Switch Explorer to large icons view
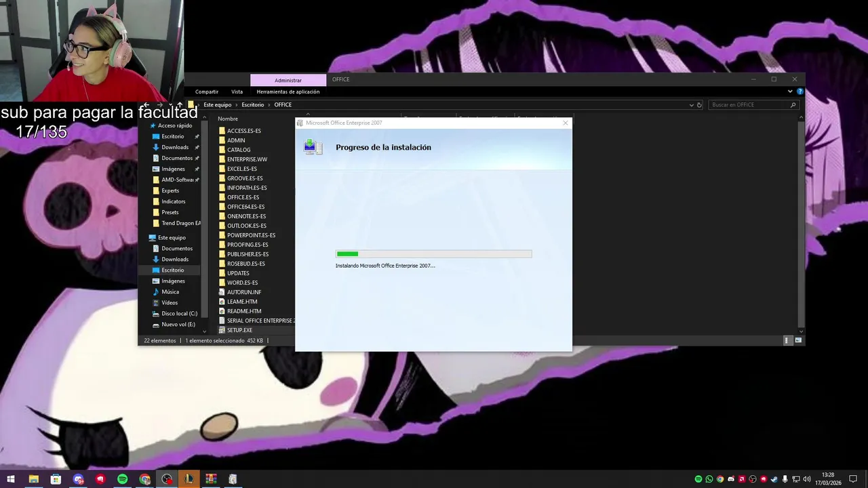Viewport: 868px width, 488px height. 798,340
